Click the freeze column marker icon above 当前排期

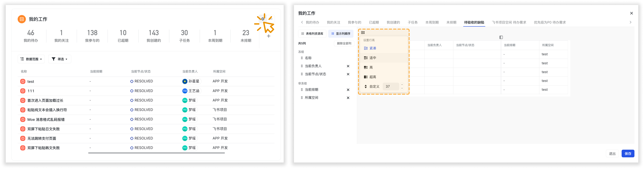pyautogui.click(x=501, y=37)
